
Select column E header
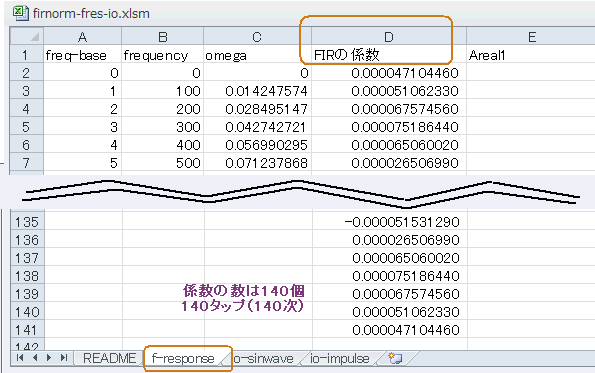point(531,36)
